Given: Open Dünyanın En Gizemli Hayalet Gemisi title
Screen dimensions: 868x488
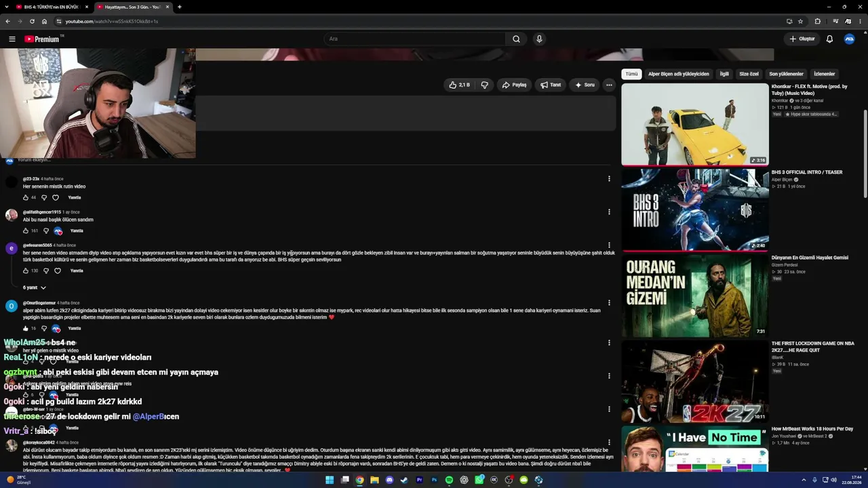Looking at the screenshot, I should 810,258.
